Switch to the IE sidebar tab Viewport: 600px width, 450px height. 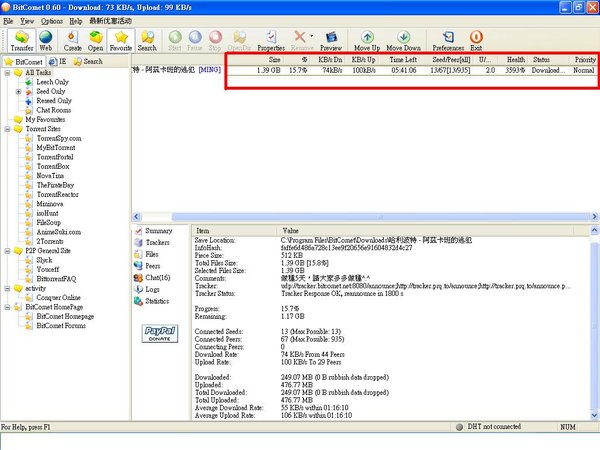pos(58,61)
